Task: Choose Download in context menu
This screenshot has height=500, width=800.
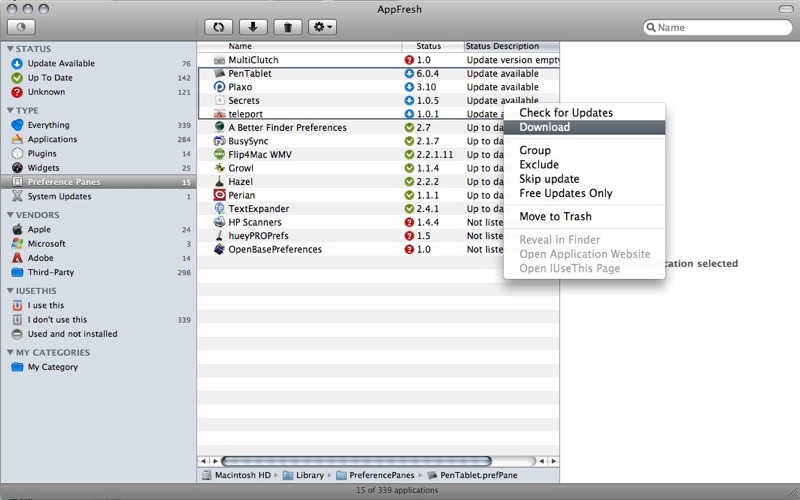Action: tap(584, 128)
